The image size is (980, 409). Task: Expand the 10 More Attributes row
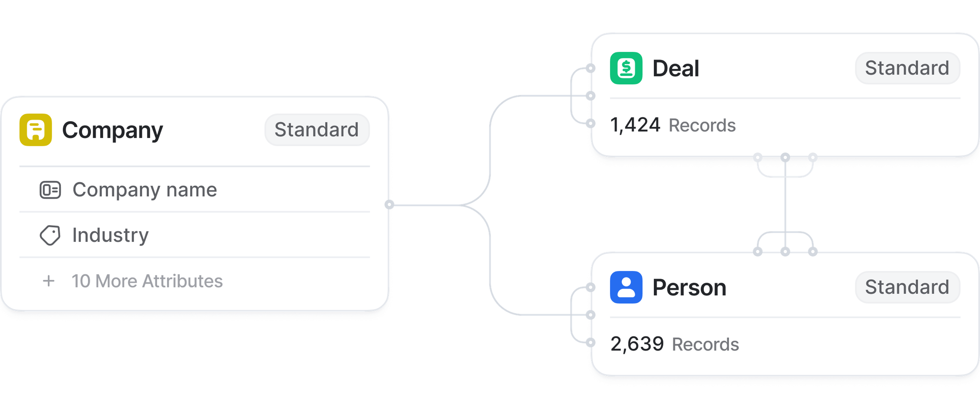147,281
